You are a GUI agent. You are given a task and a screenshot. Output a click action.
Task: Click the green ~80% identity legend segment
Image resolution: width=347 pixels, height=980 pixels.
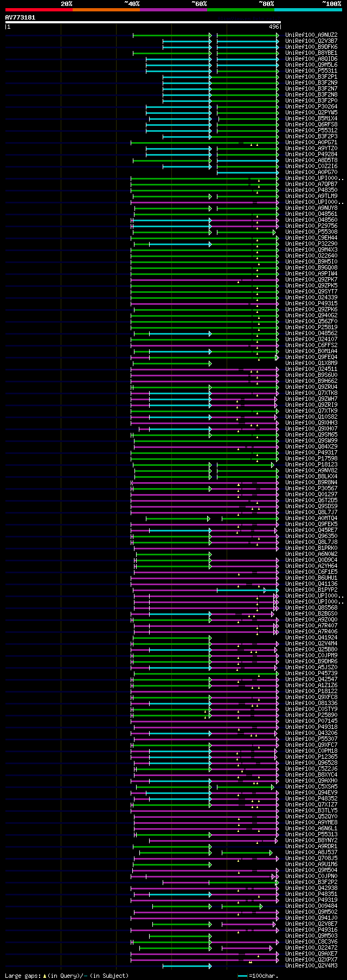tap(241, 10)
